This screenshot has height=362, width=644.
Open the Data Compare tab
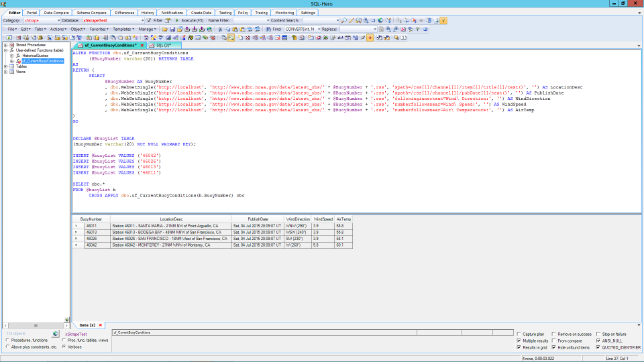point(56,13)
